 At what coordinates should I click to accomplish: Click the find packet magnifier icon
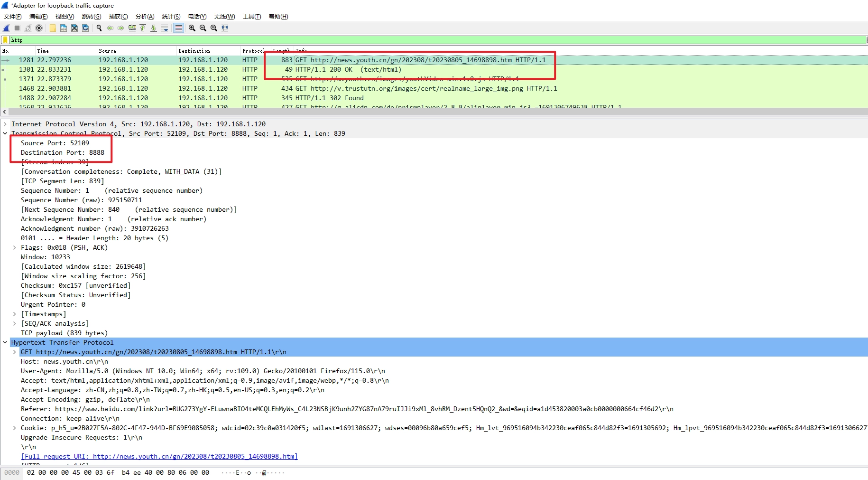click(99, 28)
